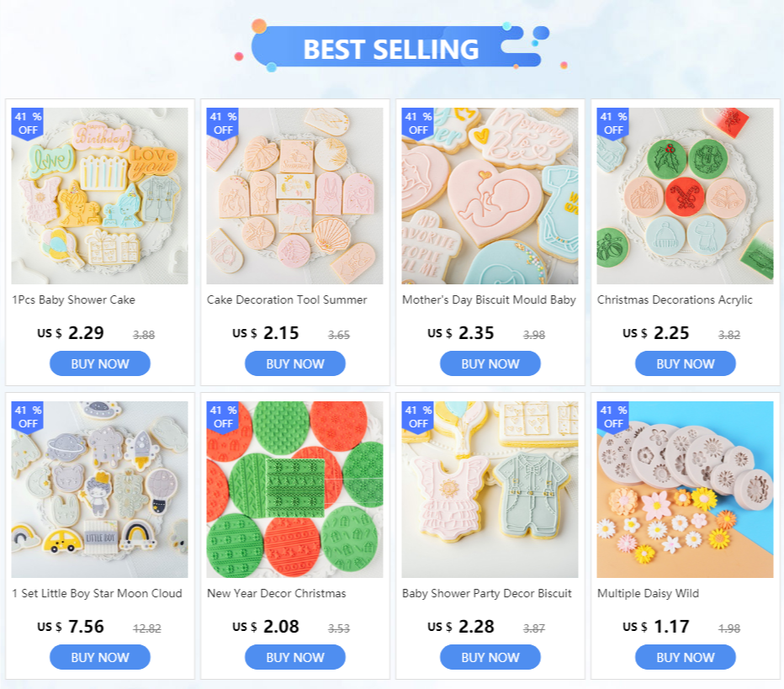Open the summer seashell cookie stamps image
This screenshot has width=784, height=689.
[x=294, y=196]
